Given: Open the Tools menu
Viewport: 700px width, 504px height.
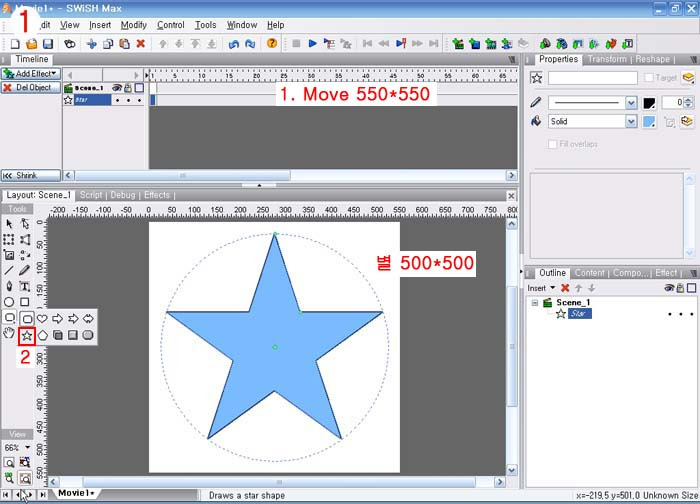Looking at the screenshot, I should tap(205, 25).
